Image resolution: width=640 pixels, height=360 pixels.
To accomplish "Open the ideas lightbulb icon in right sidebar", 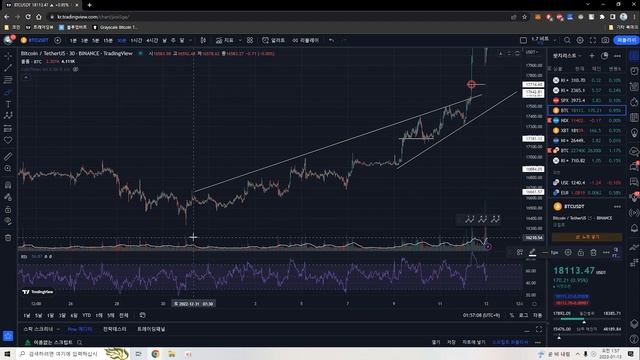I will 634,133.
